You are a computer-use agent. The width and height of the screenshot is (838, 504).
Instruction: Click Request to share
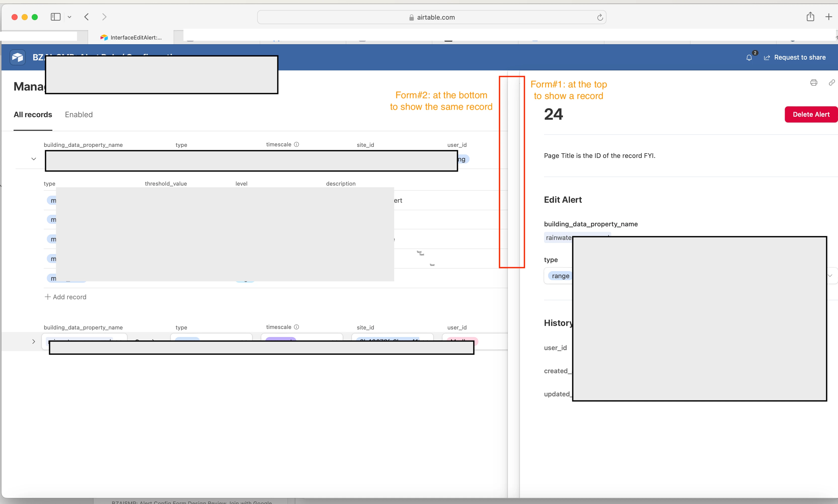pos(795,58)
